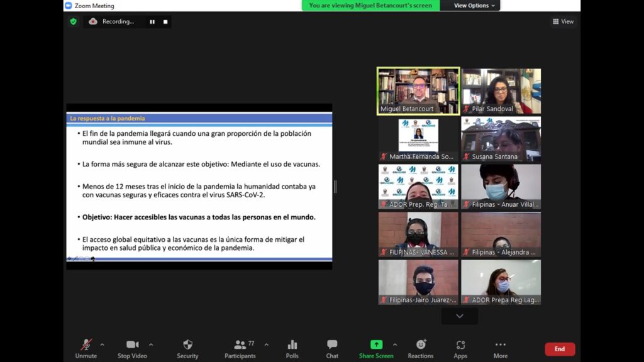Stop Video using the camera icon
Screen dimensions: 644x362
pyautogui.click(x=132, y=345)
